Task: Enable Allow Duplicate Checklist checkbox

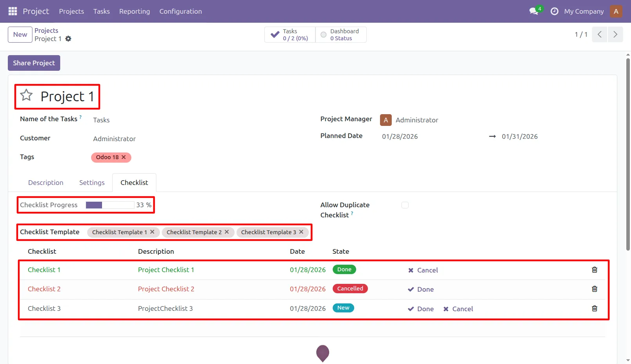Action: (405, 205)
